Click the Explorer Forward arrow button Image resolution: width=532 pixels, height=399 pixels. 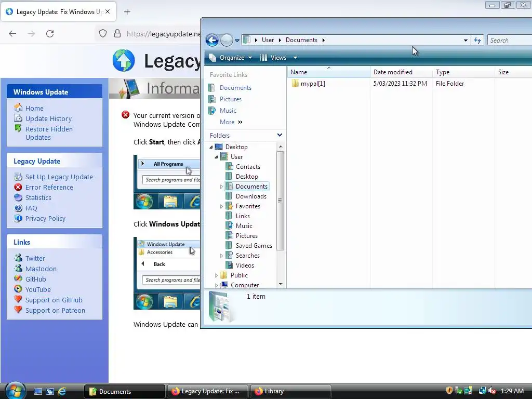227,40
